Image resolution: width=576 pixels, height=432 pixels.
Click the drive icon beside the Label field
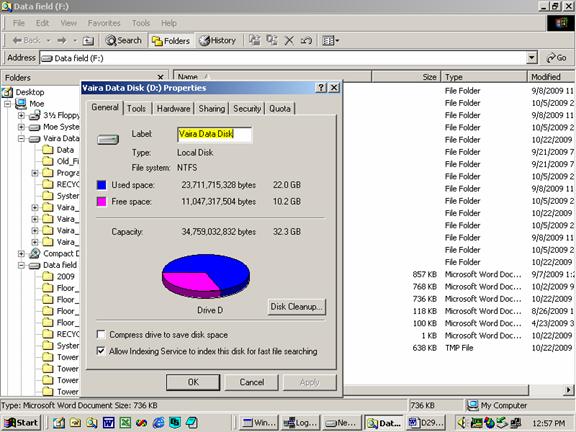[108, 139]
